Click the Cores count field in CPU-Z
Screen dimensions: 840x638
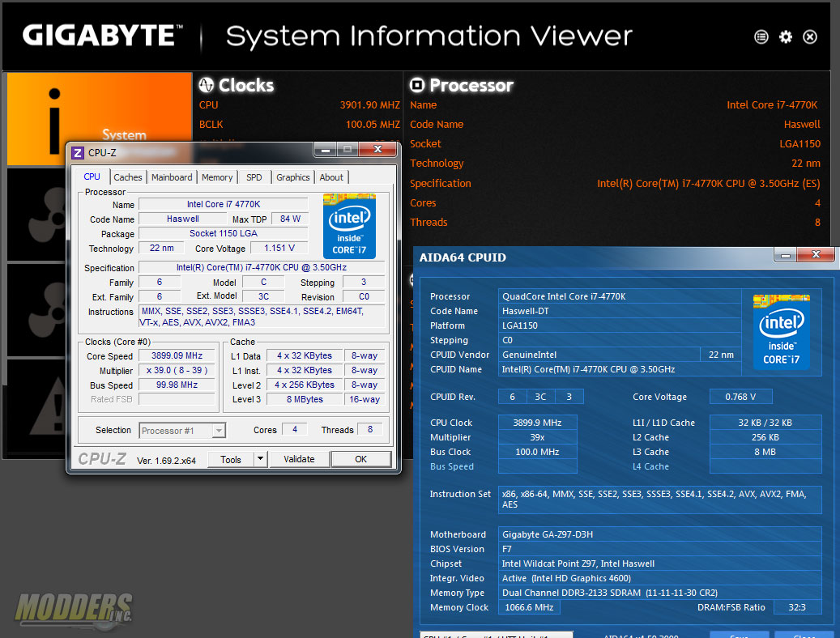click(x=295, y=430)
